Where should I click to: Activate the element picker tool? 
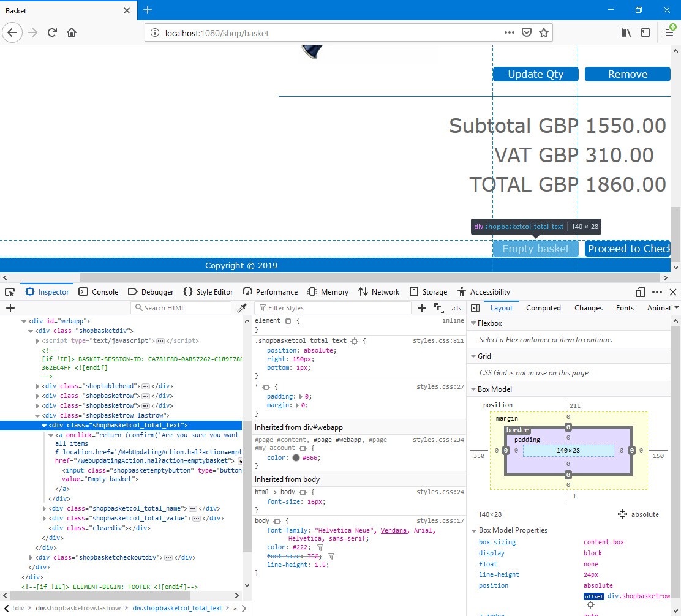click(x=10, y=292)
